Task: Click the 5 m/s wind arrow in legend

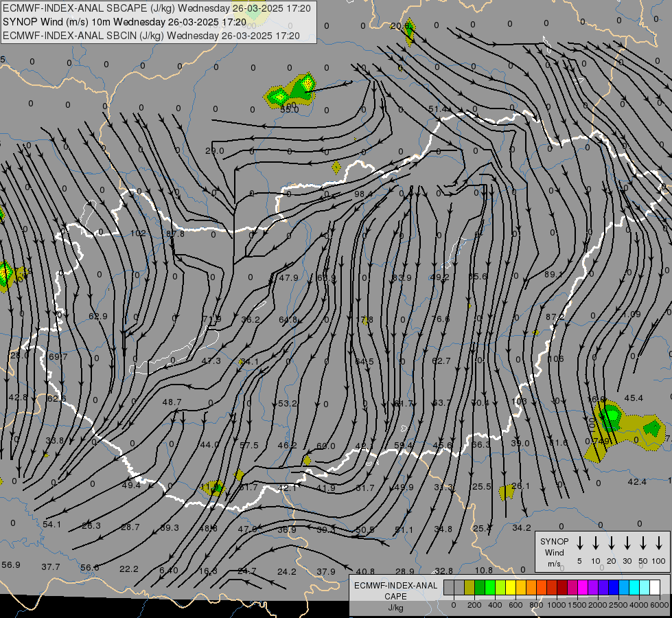Action: (x=580, y=543)
